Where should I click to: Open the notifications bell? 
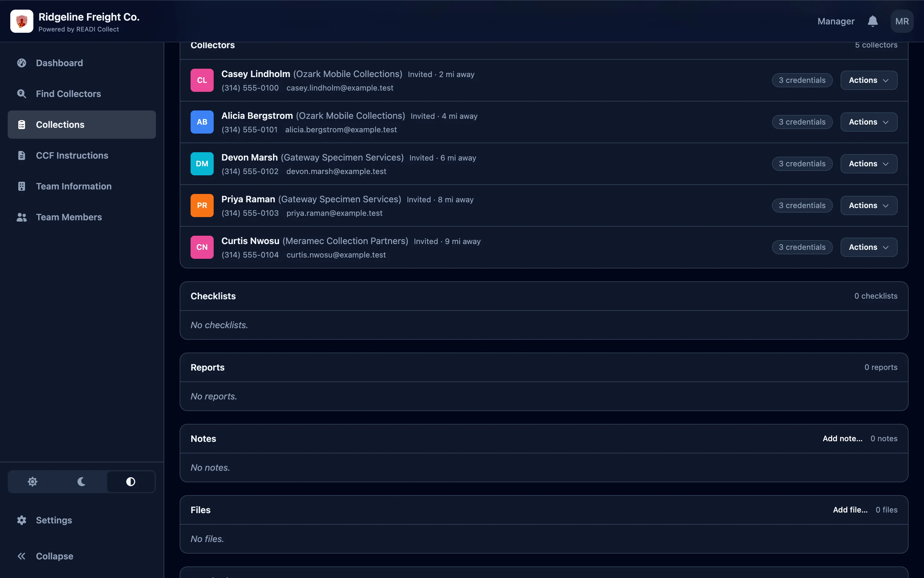click(872, 21)
